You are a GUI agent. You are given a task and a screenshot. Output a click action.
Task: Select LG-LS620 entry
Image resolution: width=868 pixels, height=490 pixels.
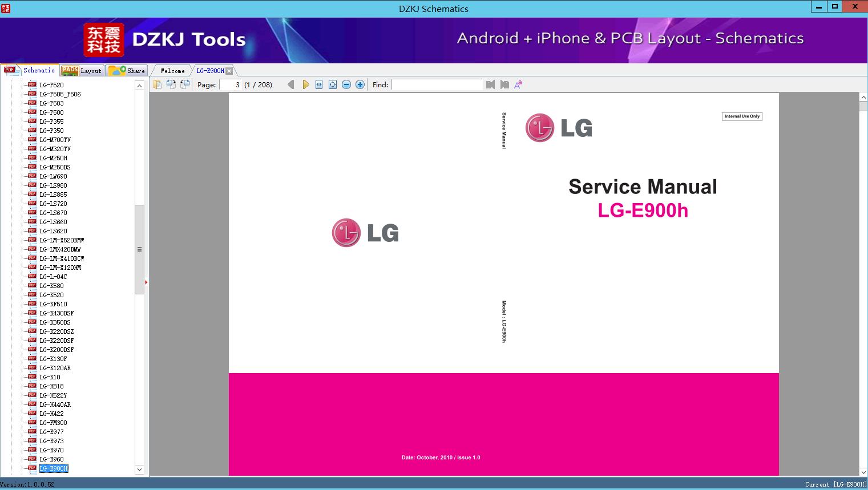coord(53,231)
